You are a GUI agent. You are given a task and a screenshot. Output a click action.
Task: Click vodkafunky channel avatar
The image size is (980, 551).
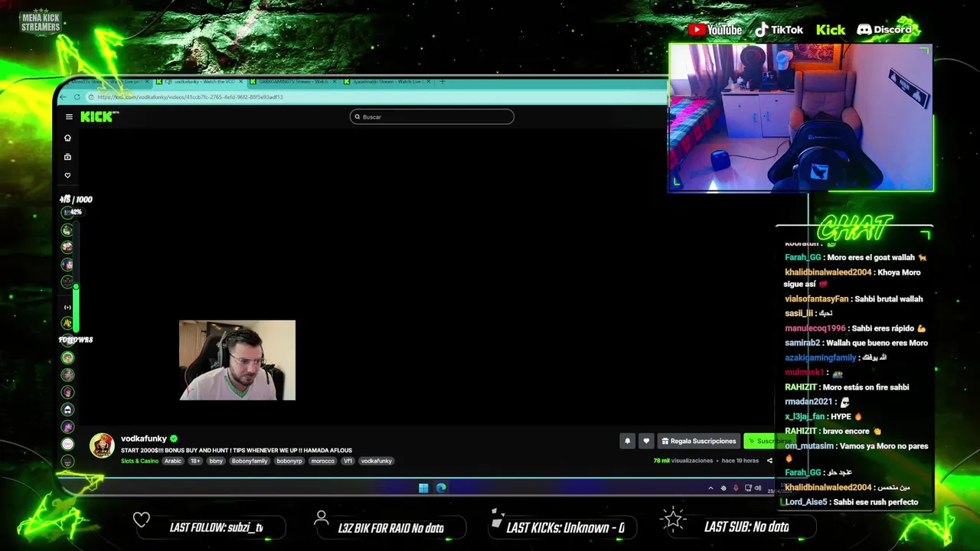(102, 445)
